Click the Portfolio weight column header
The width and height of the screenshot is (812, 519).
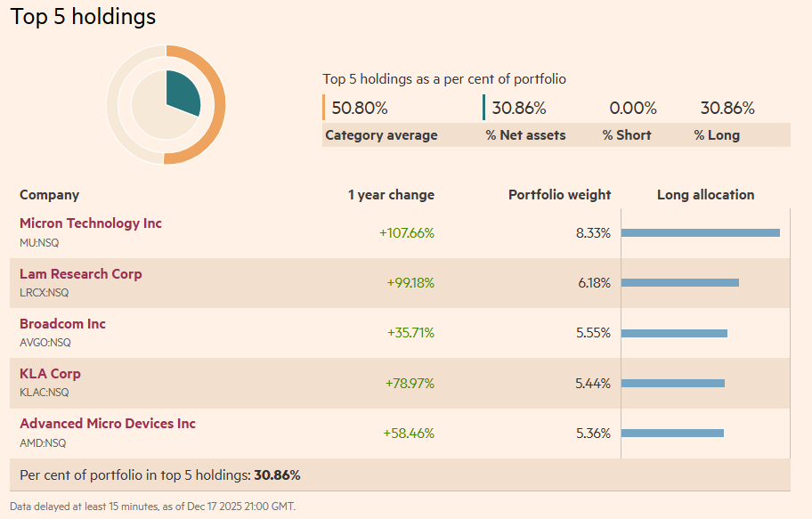(559, 195)
